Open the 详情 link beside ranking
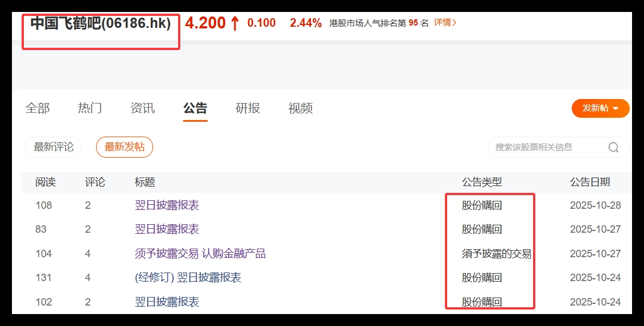 [x=445, y=23]
